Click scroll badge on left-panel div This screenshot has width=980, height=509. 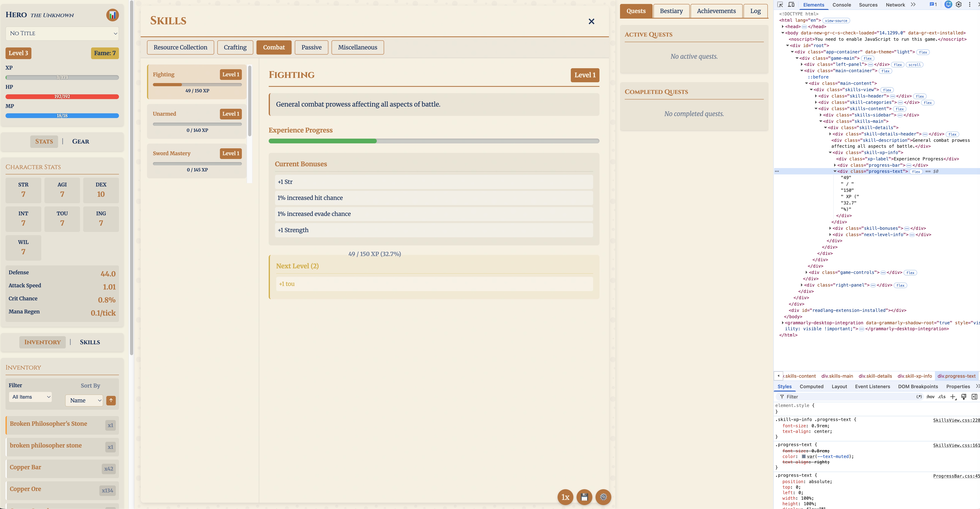point(915,65)
